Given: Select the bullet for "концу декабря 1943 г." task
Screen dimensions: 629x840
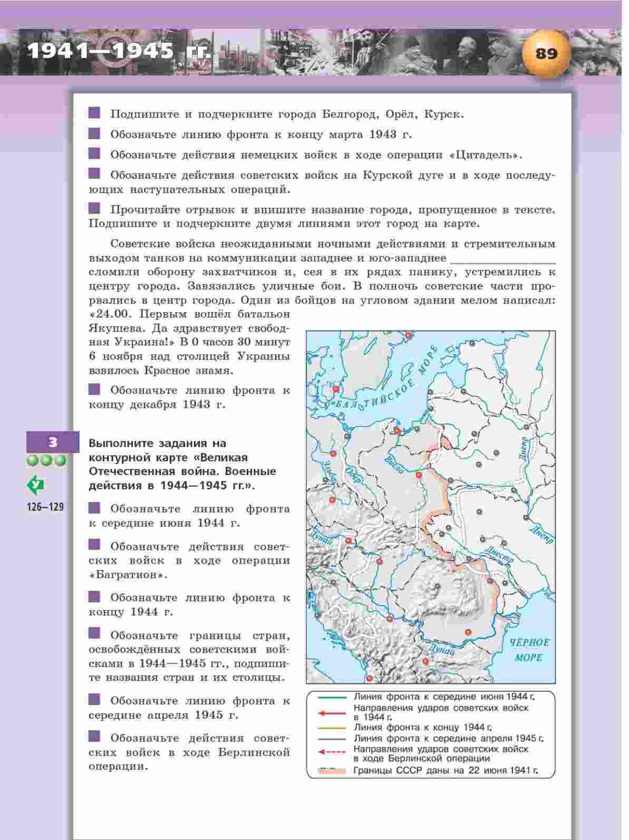Looking at the screenshot, I should (94, 389).
